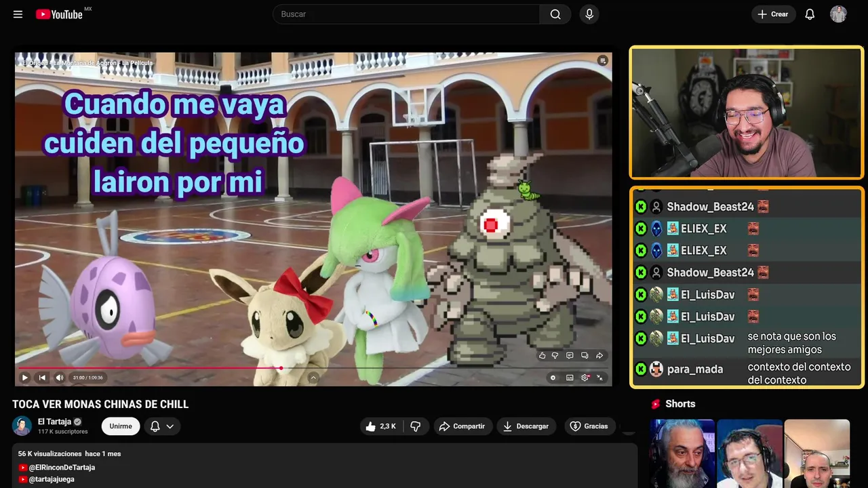Viewport: 868px width, 488px height.
Task: Expand the video description box
Action: (325, 466)
